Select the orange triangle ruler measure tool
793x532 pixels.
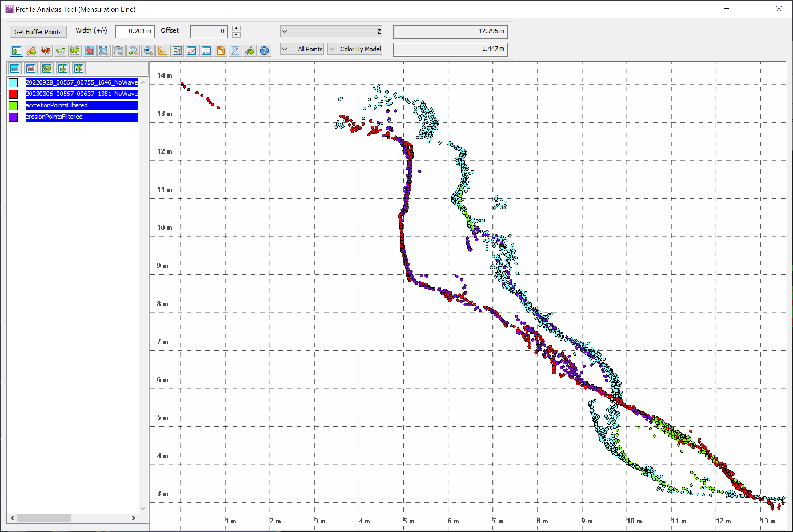163,51
